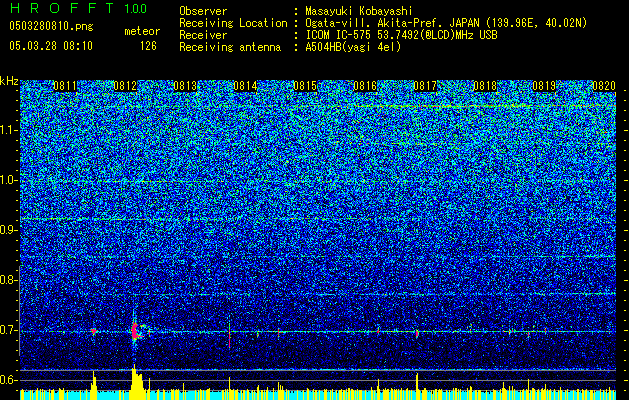The image size is (629, 400).
Task: Click the kHz axis unit label
Action: (9, 81)
